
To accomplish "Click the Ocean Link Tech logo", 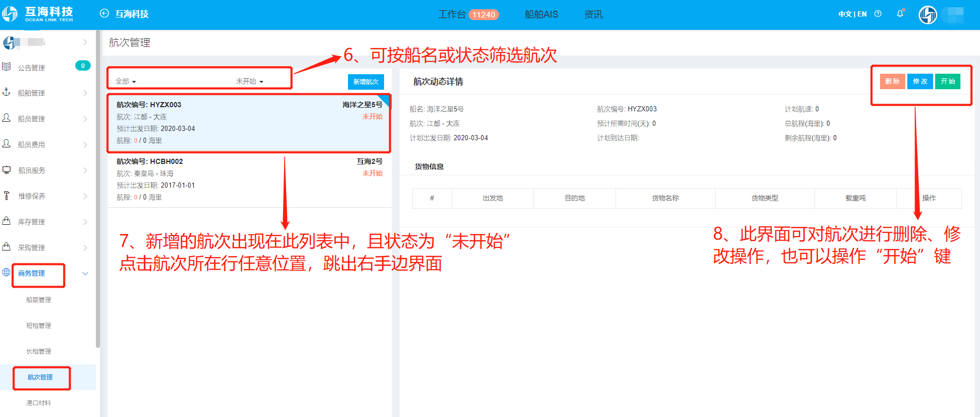I will coord(38,14).
